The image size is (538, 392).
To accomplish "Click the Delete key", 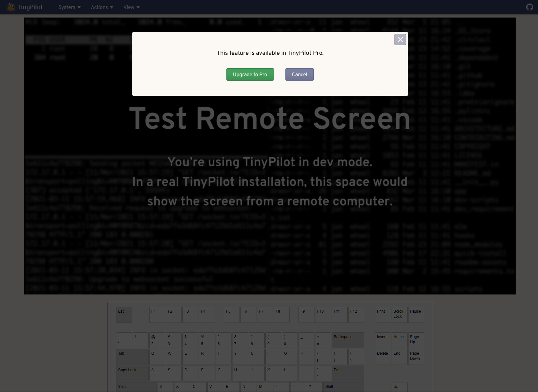I will 383,357.
